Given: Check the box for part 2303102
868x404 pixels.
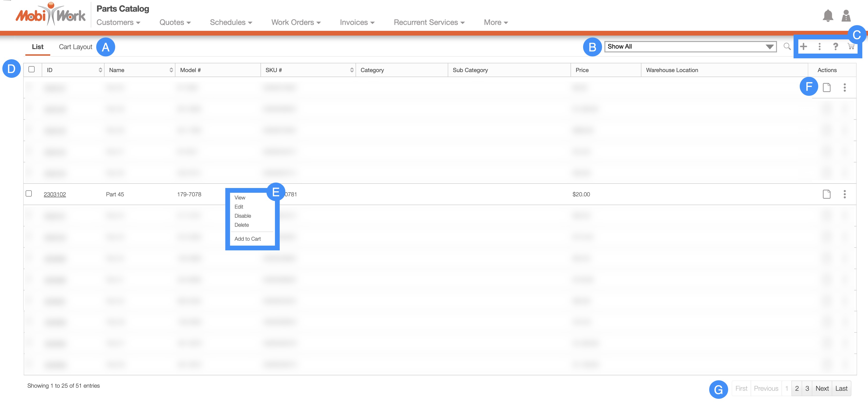Looking at the screenshot, I should [29, 194].
